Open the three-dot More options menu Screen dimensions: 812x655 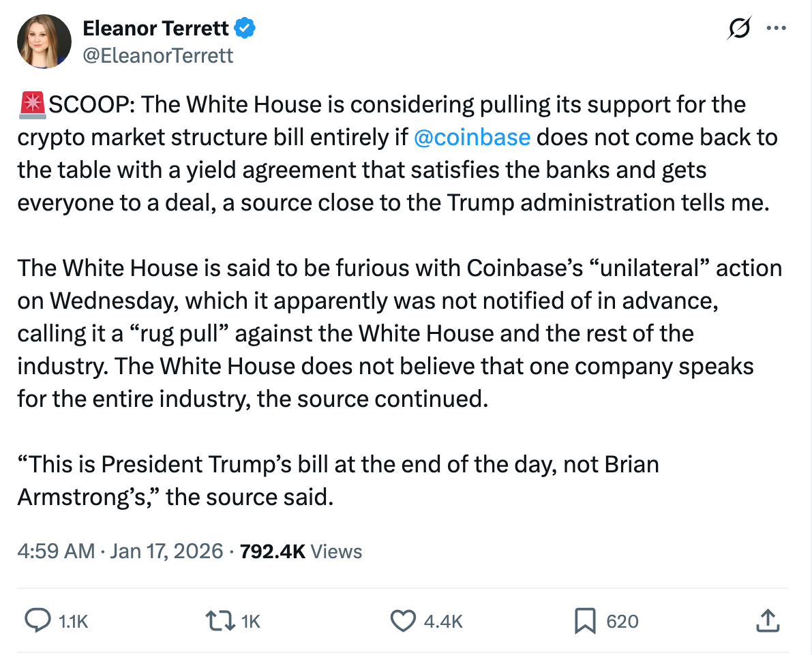[x=777, y=29]
